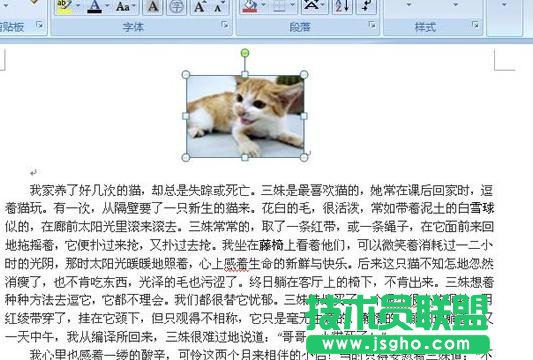
Task: Click the shrink font icon
Action: [x=219, y=6]
